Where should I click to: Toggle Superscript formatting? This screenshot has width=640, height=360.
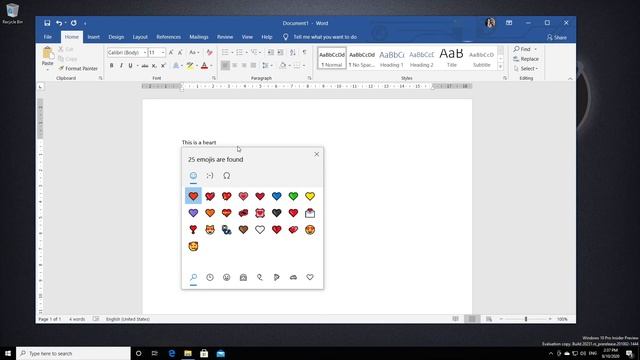coord(163,65)
